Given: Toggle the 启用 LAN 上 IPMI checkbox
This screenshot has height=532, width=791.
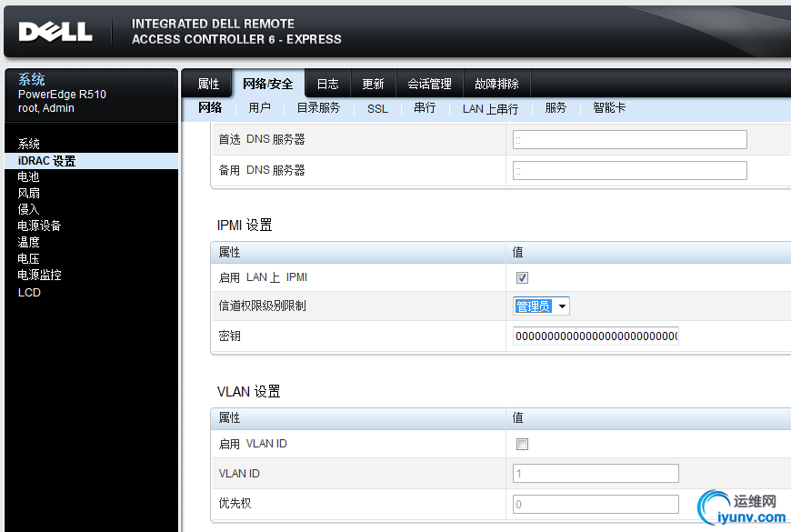Looking at the screenshot, I should pos(522,277).
